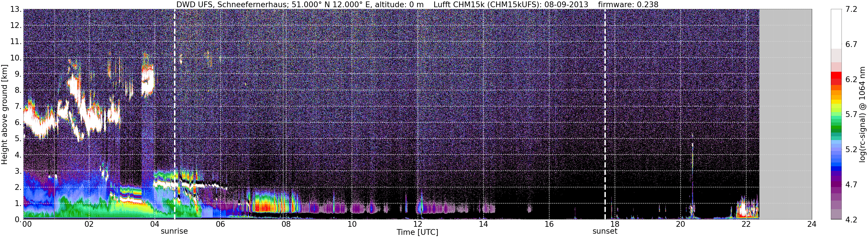868x238 pixels.
Task: Click x-axis tick label '00'
Action: [27, 224]
